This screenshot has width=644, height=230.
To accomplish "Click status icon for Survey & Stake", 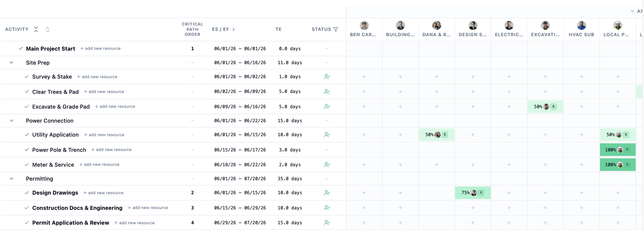I will (327, 77).
